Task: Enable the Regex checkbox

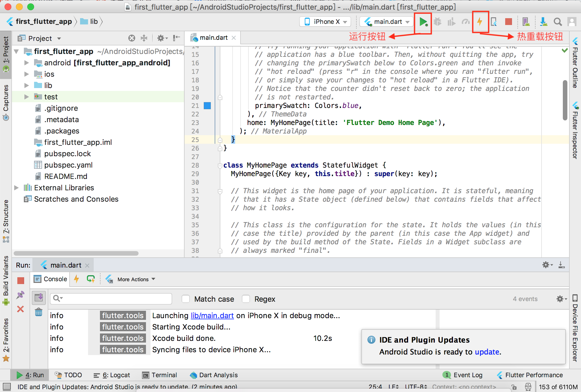Action: [246, 299]
